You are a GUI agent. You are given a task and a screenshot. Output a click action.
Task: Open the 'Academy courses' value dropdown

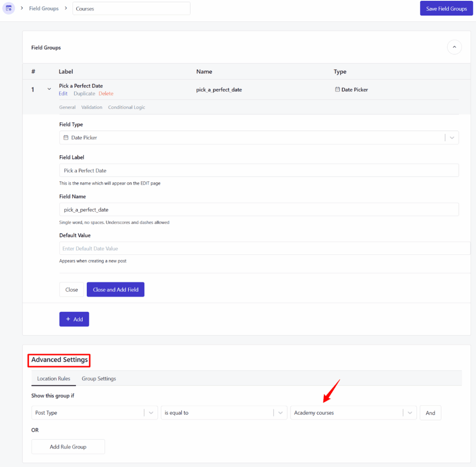click(x=409, y=413)
